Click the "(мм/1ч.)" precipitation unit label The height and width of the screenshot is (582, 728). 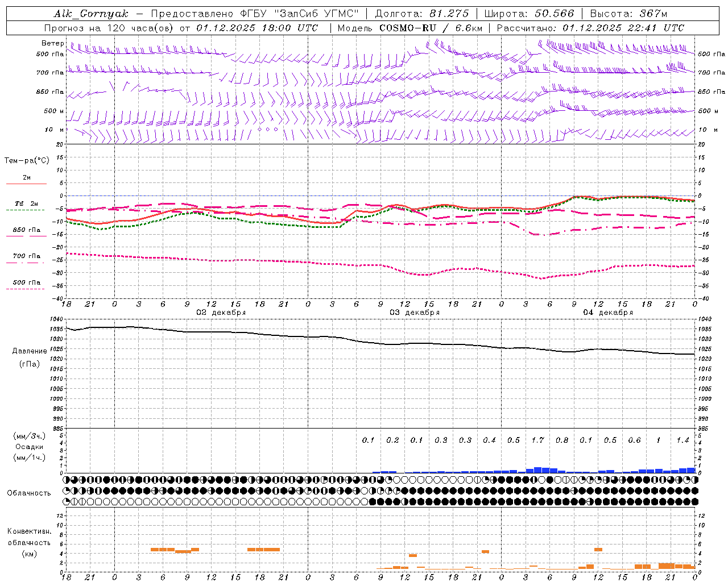[29, 458]
